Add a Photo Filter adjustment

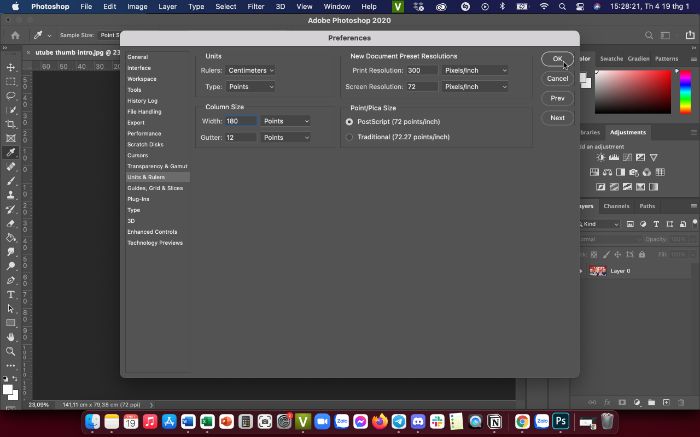click(633, 172)
